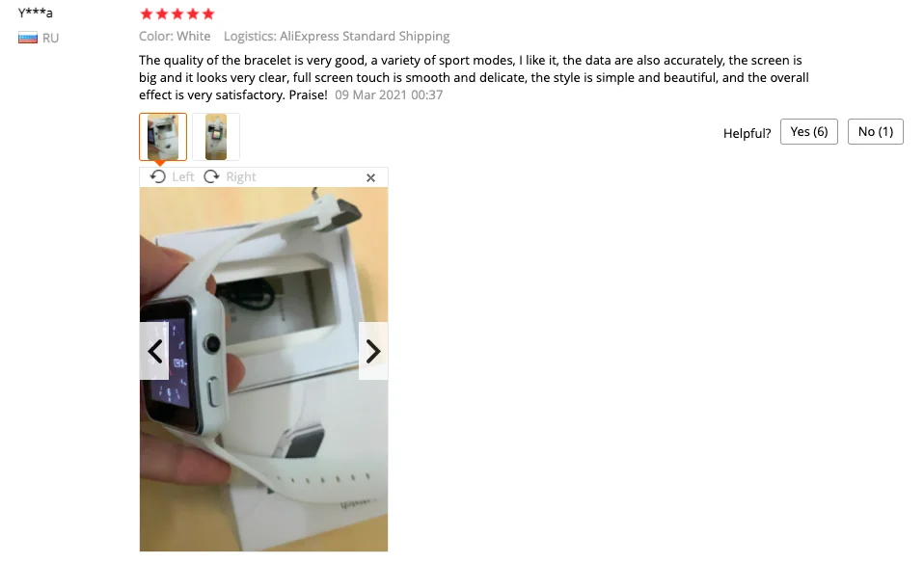This screenshot has width=924, height=563.
Task: Click the RU country code
Action: pos(51,39)
